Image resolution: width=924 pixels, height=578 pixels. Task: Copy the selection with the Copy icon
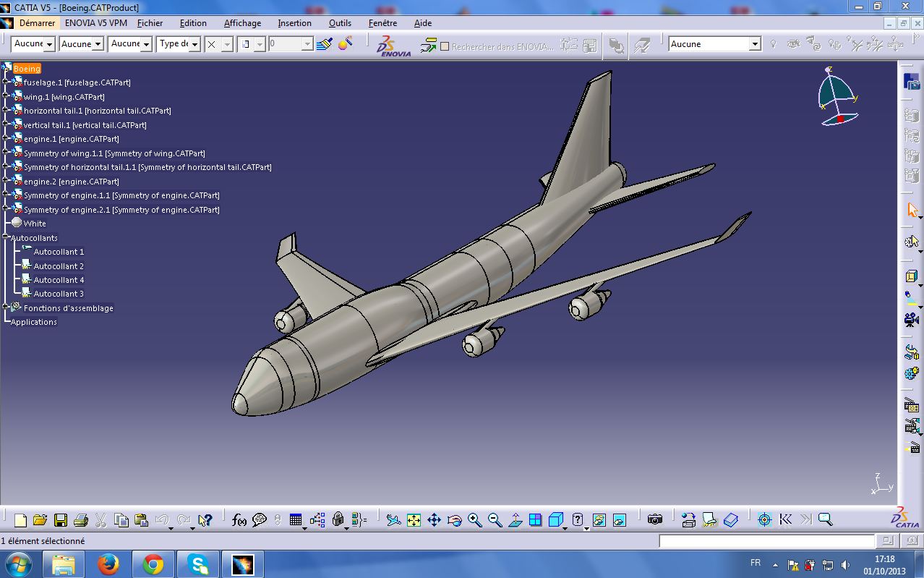(121, 519)
